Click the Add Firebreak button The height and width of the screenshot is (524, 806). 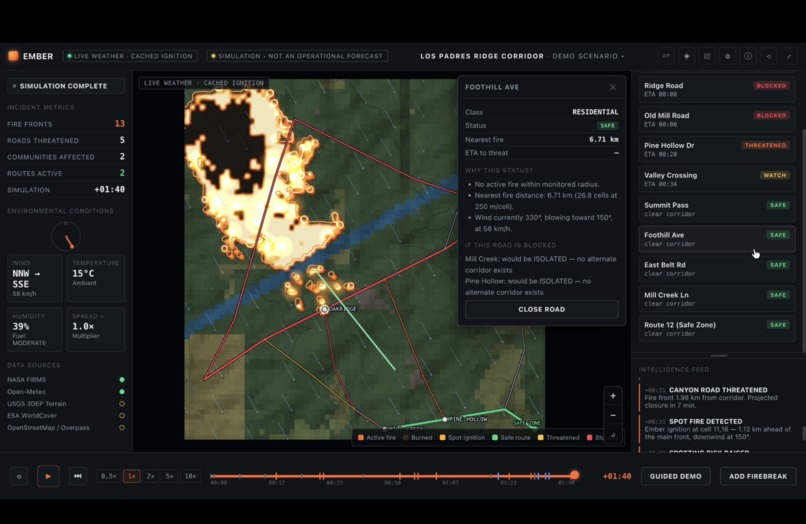pyautogui.click(x=758, y=476)
